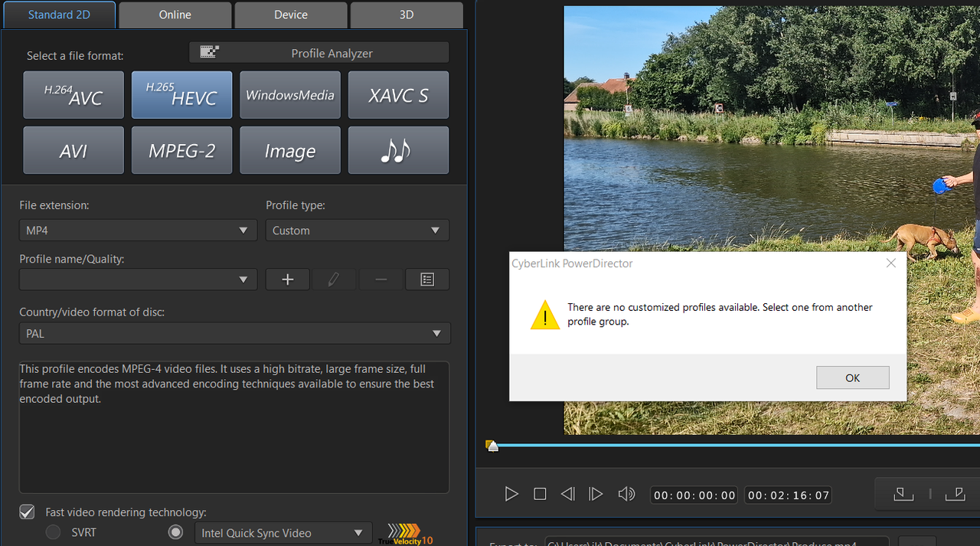Close the CyberLink PowerDirector dialog
The height and width of the screenshot is (546, 980).
[x=890, y=263]
